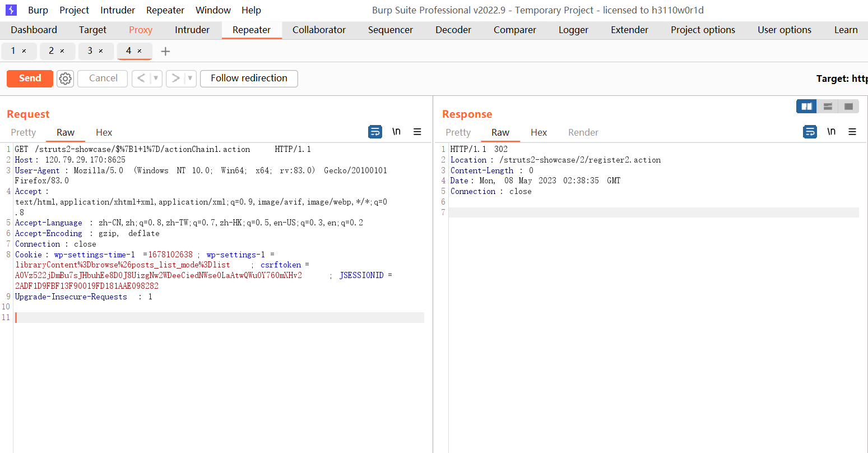
Task: Select tabbed combined layout icon
Action: 848,106
